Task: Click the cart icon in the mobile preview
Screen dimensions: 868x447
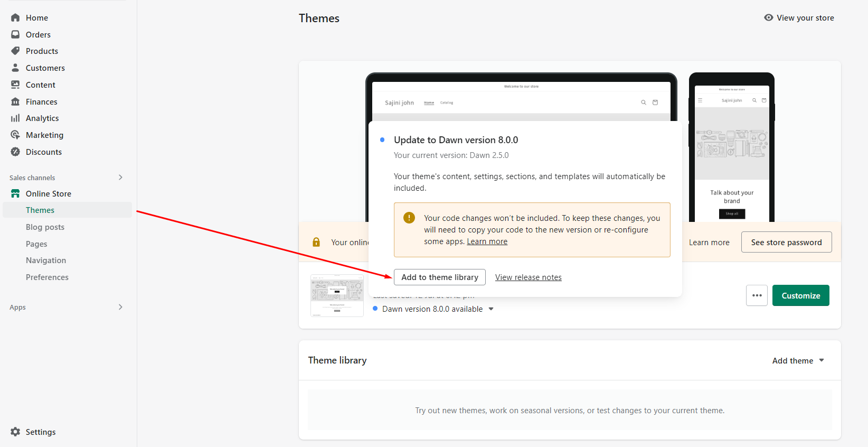Action: (x=764, y=100)
